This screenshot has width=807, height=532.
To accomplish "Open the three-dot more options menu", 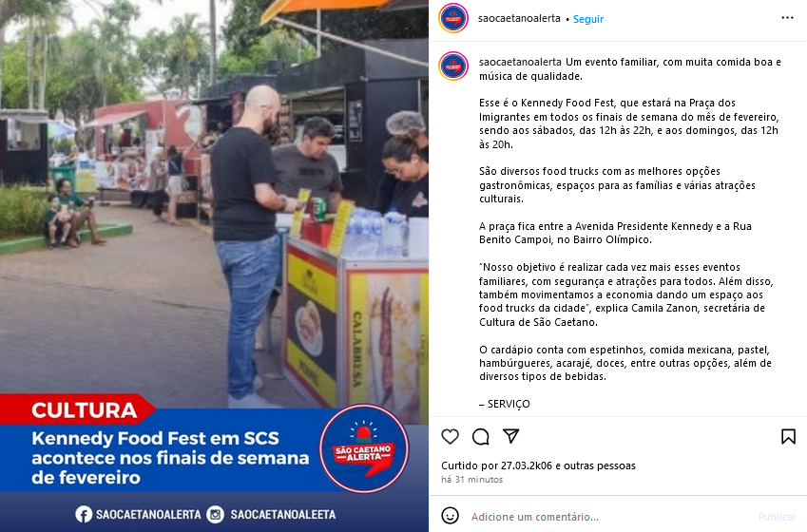I will [x=787, y=18].
